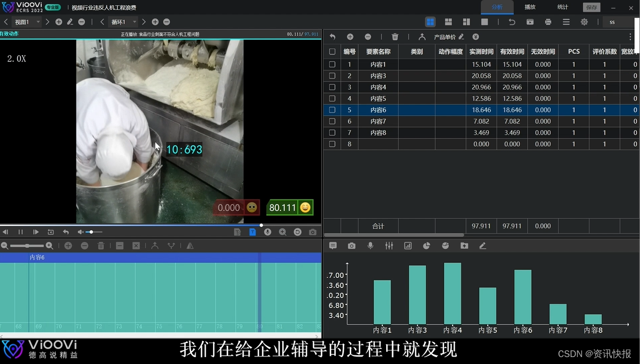Go to next cycle with arrow right of 循环1

(x=144, y=22)
